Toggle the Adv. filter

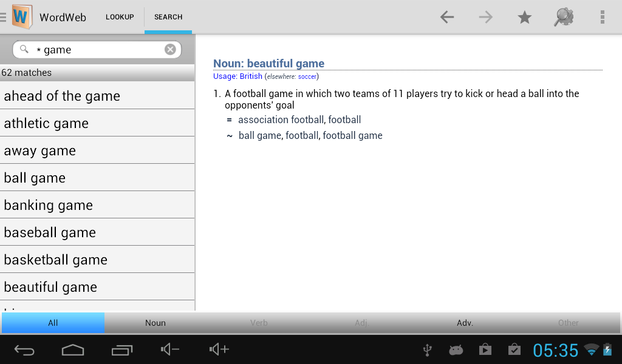465,322
